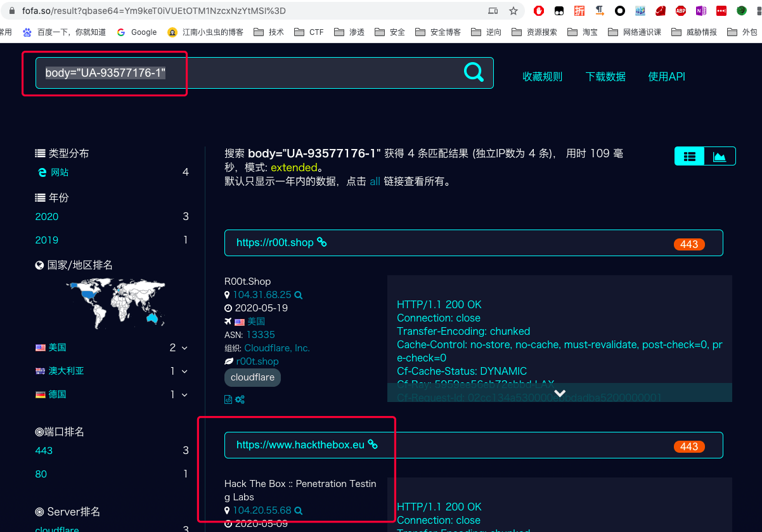The width and height of the screenshot is (762, 532).
Task: Click the red ruby gem extension icon
Action: tap(661, 11)
